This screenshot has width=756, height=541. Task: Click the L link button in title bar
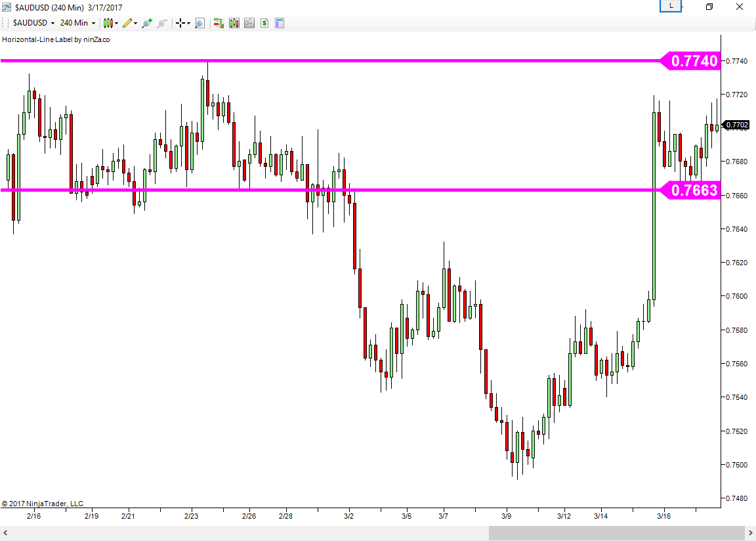click(671, 7)
